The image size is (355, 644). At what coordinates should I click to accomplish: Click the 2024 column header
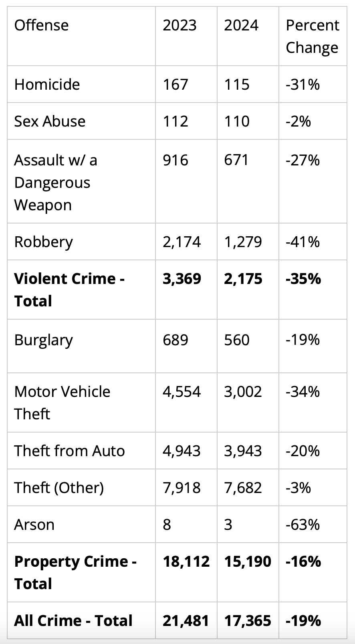(x=241, y=25)
